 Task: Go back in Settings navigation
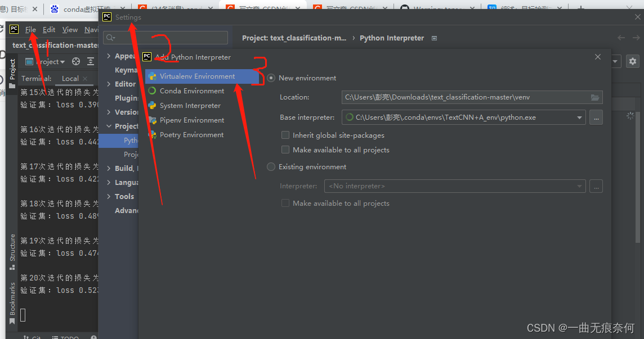(621, 38)
